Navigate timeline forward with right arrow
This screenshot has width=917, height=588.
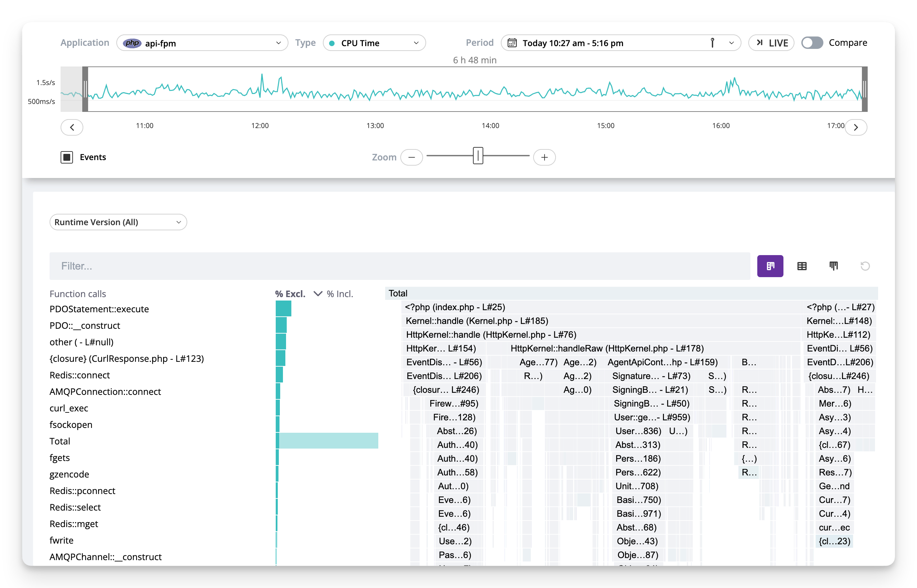coord(855,127)
